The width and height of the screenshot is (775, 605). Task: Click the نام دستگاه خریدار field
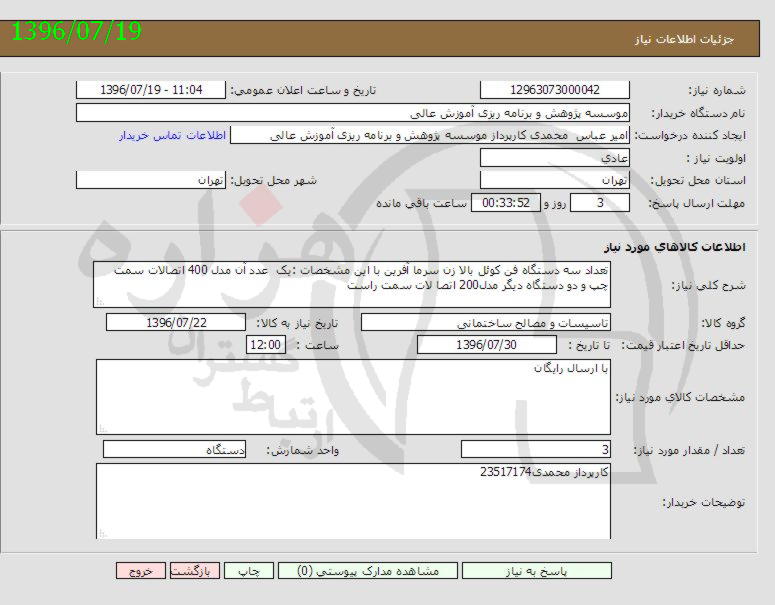pos(353,113)
